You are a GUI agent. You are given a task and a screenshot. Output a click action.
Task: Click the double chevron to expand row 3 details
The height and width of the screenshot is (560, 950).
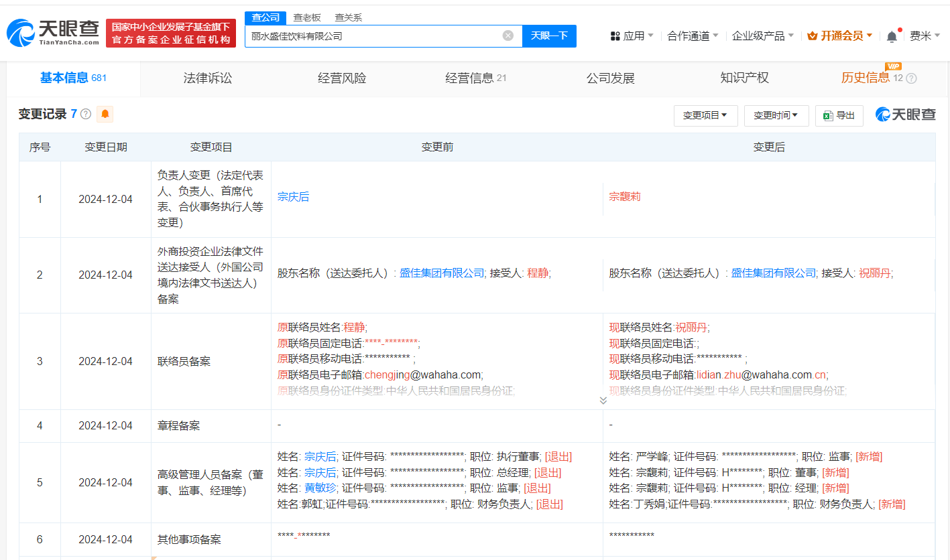pos(603,401)
